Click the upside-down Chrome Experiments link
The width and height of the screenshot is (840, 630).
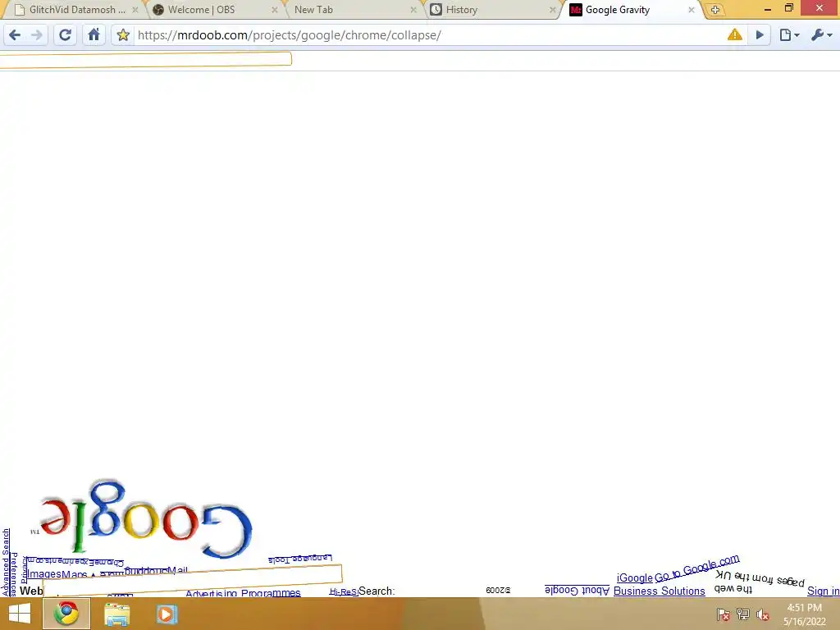(x=76, y=561)
